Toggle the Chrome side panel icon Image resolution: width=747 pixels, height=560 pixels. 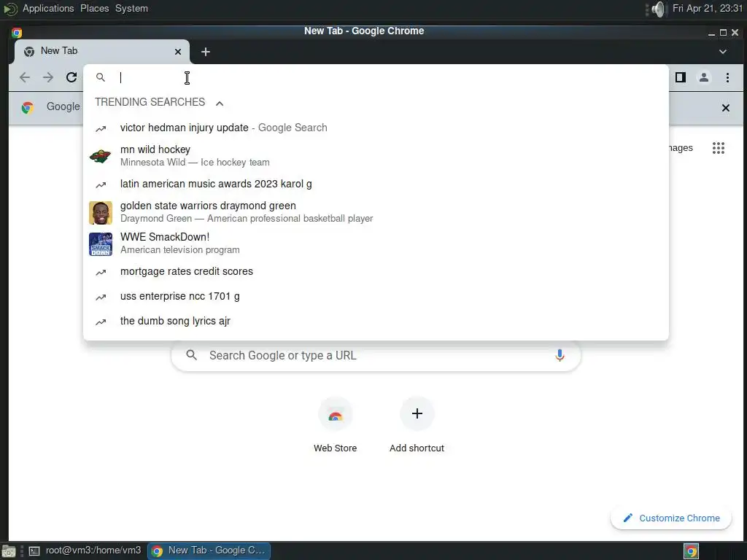[681, 77]
